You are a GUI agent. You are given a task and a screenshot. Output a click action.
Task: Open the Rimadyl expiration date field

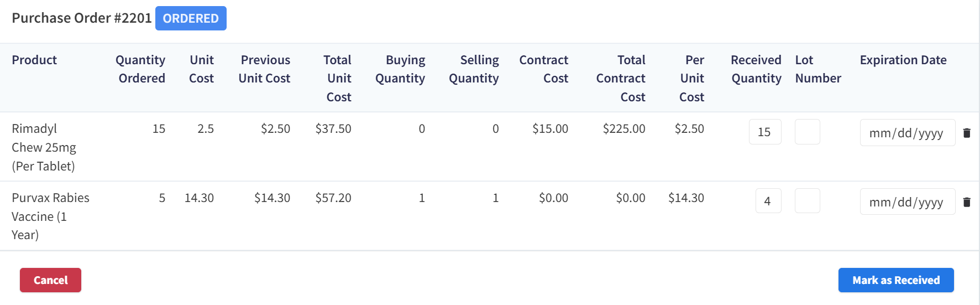[x=906, y=133]
